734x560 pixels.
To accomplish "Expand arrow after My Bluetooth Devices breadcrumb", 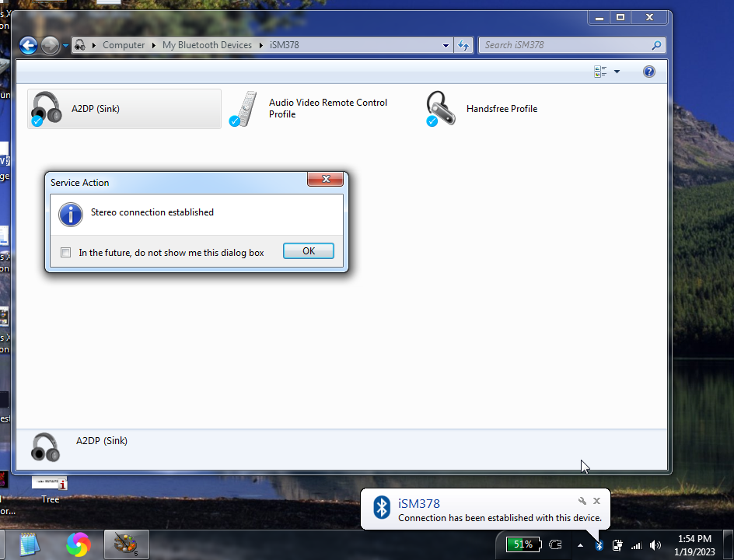I will (260, 45).
